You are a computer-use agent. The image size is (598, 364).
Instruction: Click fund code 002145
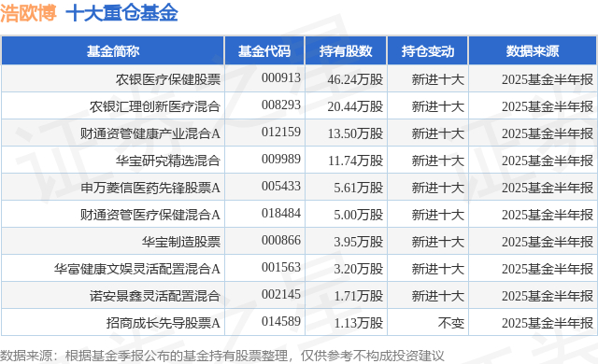point(281,294)
